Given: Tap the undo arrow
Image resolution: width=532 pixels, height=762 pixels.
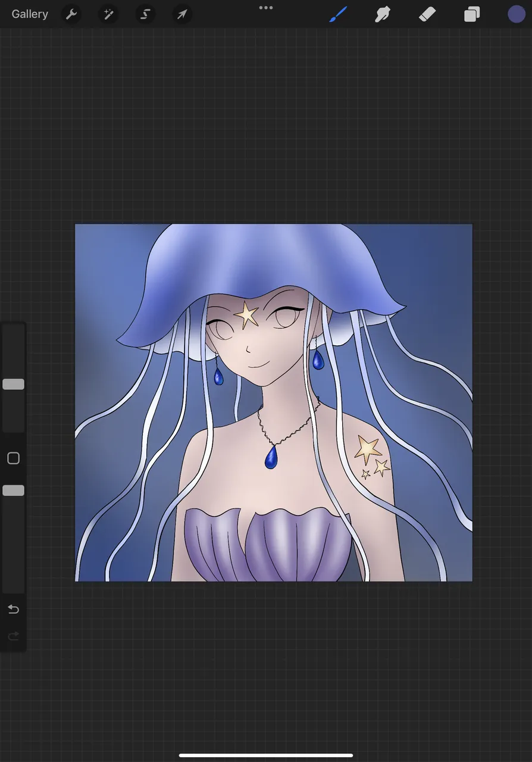Looking at the screenshot, I should [13, 609].
